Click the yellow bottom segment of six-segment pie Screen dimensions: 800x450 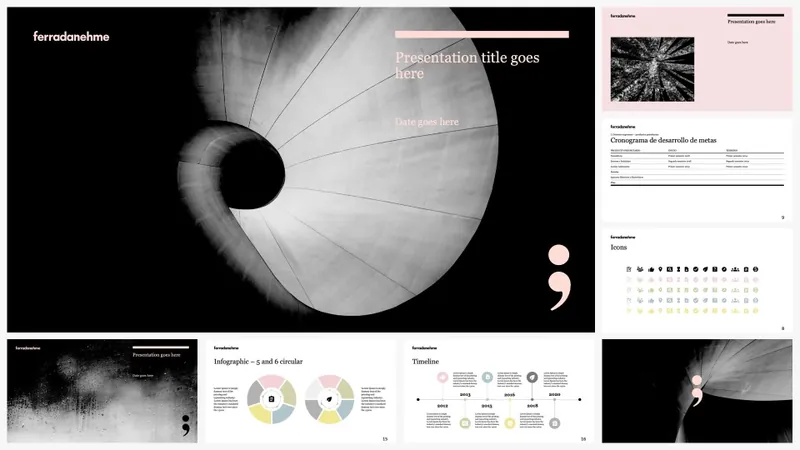329,417
